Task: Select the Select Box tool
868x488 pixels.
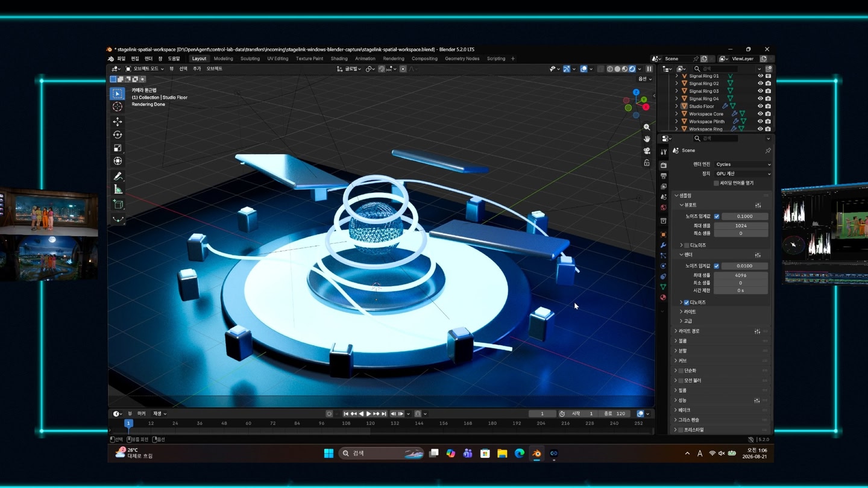Action: tap(118, 93)
